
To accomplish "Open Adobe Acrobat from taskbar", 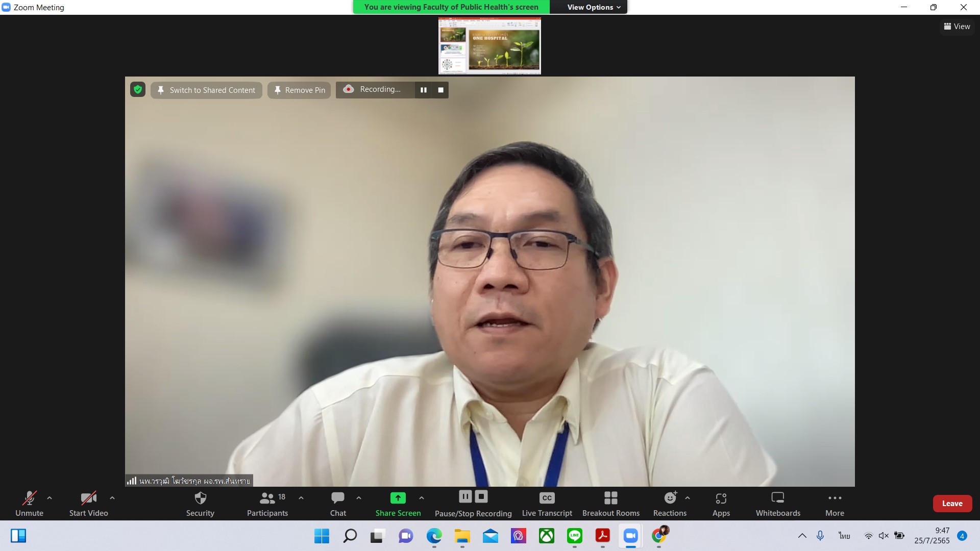I will (x=603, y=536).
